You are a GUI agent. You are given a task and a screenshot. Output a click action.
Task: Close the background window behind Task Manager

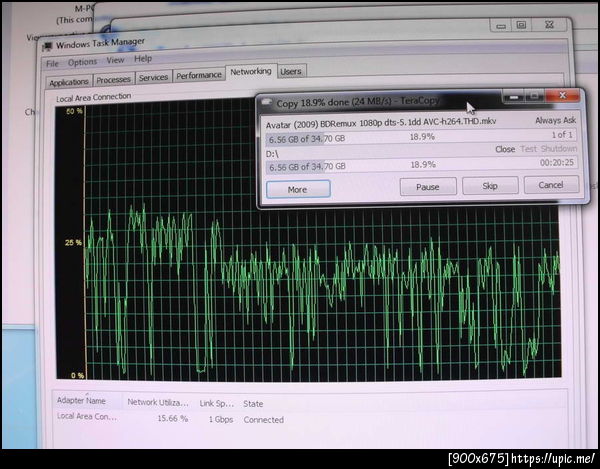(x=549, y=25)
